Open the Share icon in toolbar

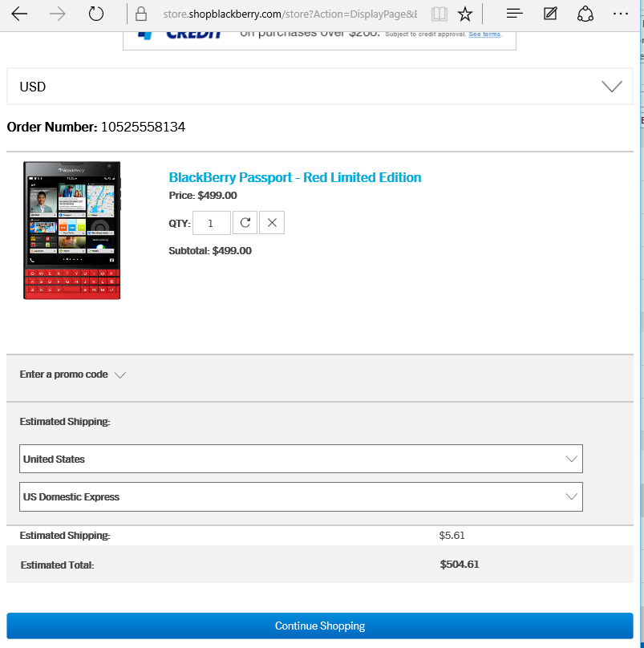(585, 14)
